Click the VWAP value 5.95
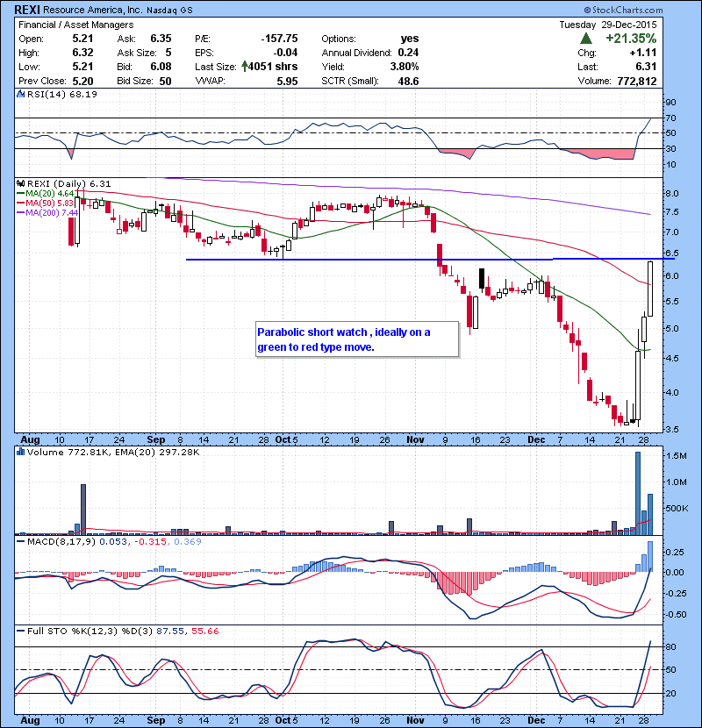 pyautogui.click(x=287, y=82)
